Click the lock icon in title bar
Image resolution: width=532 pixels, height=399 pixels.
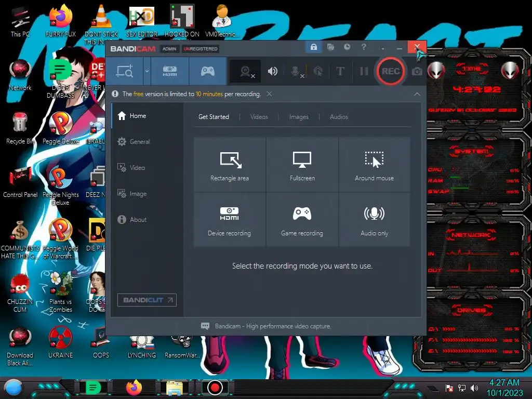[x=313, y=47]
